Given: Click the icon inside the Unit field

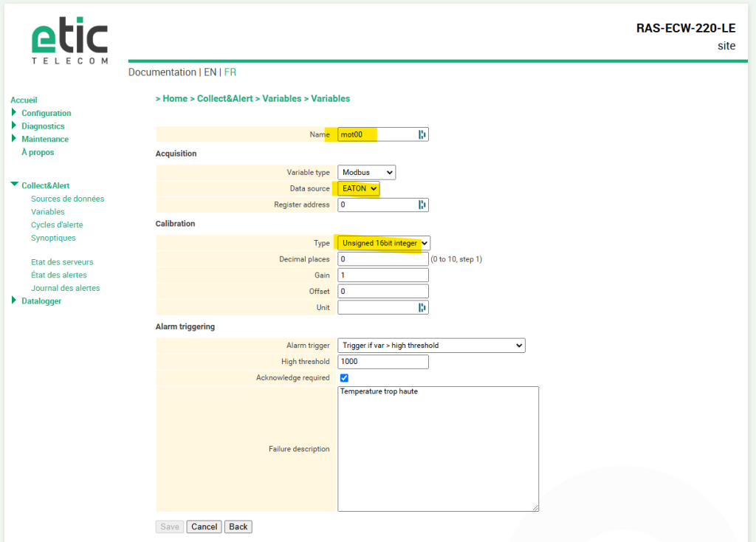Looking at the screenshot, I should (x=422, y=308).
